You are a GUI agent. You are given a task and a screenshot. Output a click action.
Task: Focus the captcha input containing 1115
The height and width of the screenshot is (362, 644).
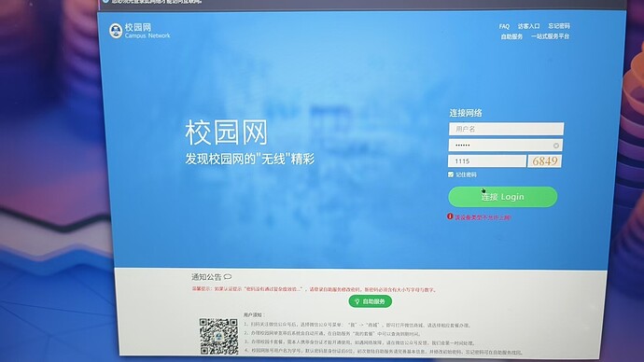tap(487, 160)
